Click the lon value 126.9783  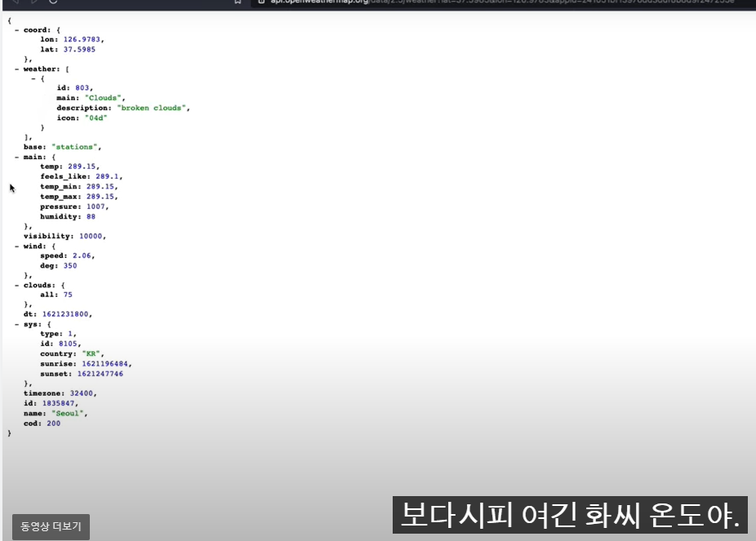(82, 39)
